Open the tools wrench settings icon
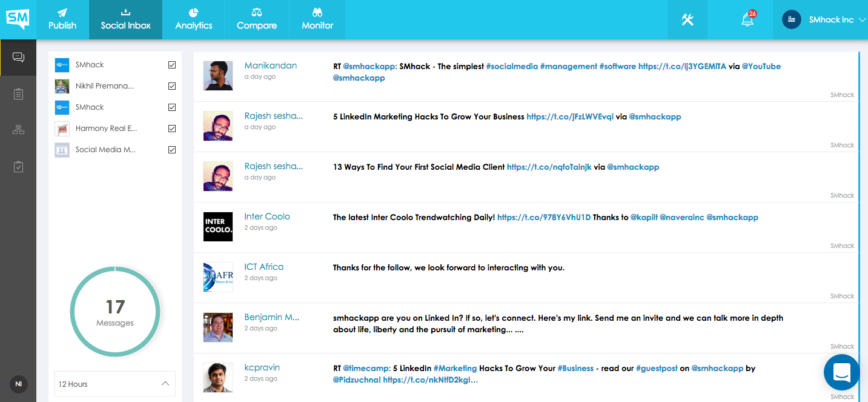 687,19
